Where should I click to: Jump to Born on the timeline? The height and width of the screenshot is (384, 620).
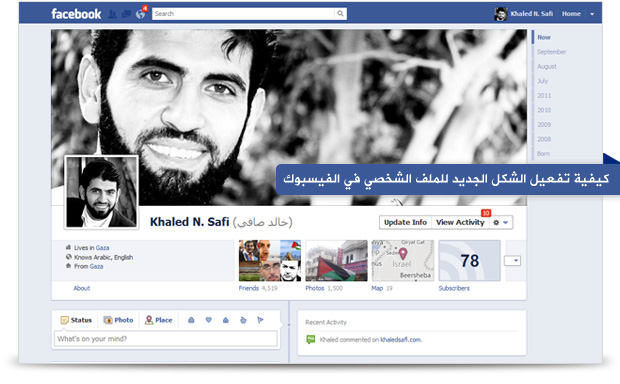click(x=543, y=153)
